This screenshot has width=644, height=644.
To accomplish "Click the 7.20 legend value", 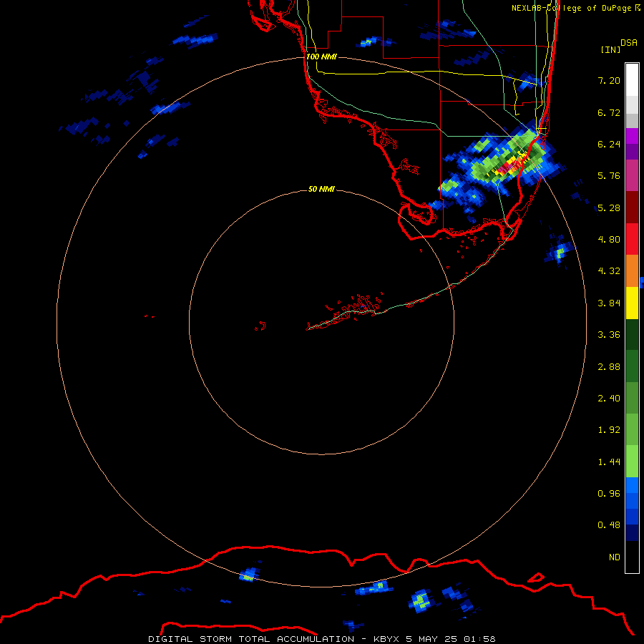I will (x=609, y=80).
